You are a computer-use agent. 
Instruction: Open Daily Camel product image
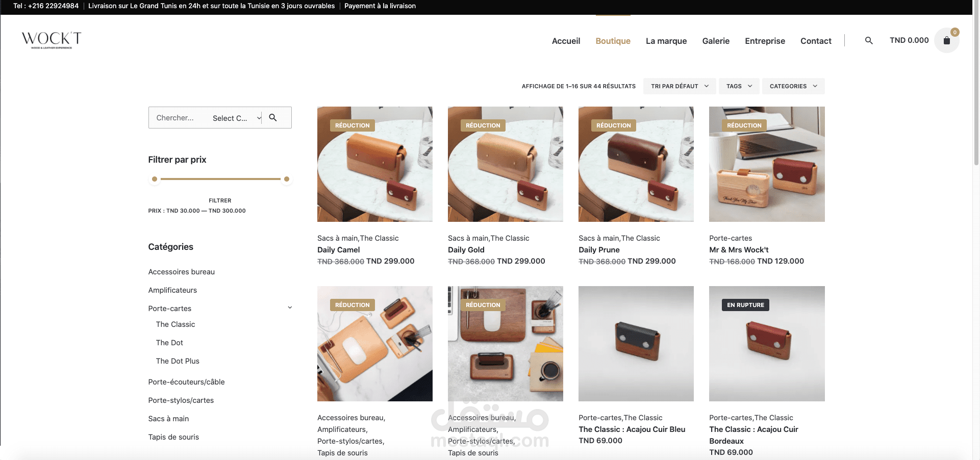pos(375,164)
